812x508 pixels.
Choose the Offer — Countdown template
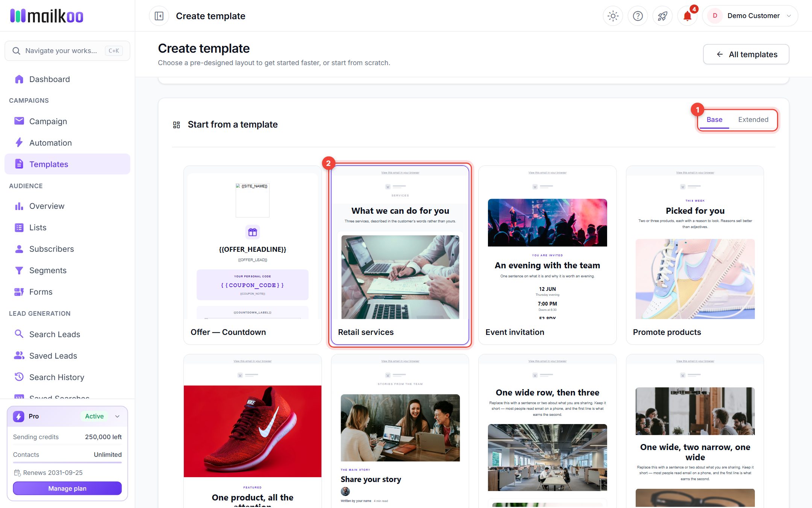(x=253, y=255)
